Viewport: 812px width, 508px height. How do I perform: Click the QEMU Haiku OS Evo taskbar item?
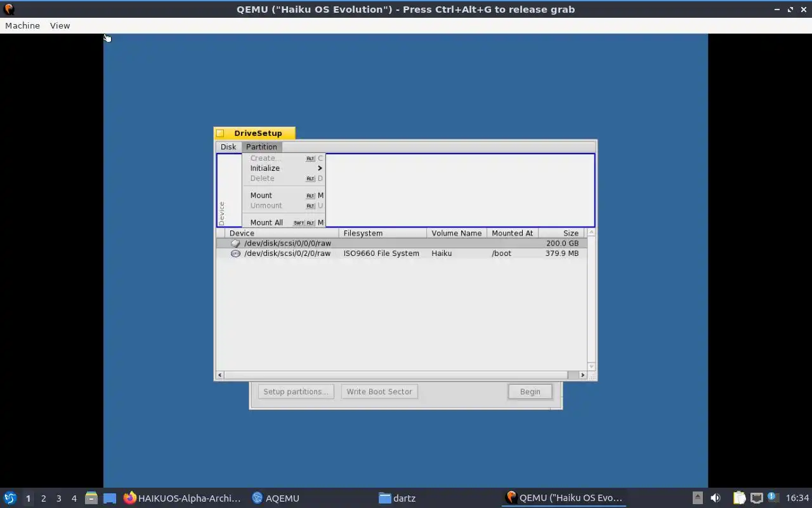pos(565,498)
